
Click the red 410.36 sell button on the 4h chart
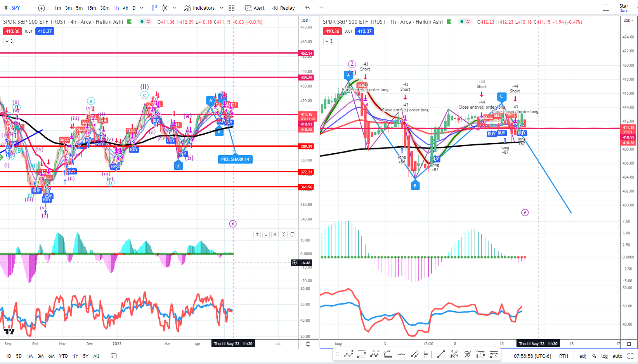[12, 31]
